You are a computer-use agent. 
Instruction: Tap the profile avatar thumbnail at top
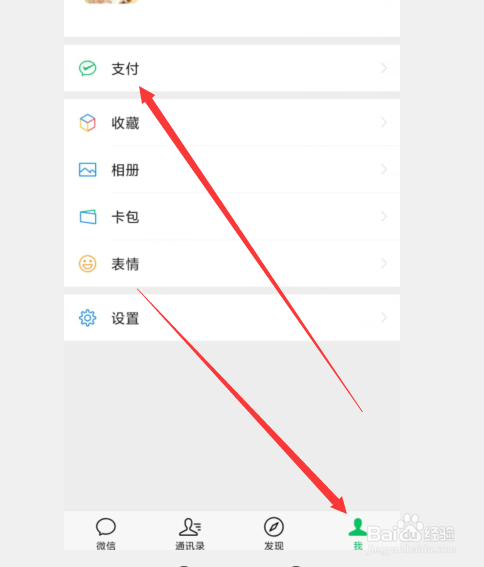click(111, 1)
